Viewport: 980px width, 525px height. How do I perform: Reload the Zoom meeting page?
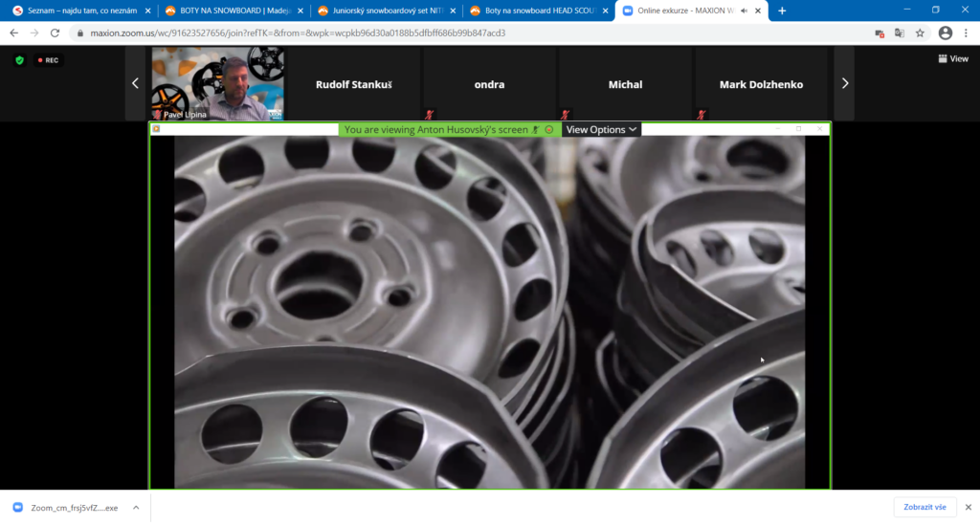click(56, 33)
